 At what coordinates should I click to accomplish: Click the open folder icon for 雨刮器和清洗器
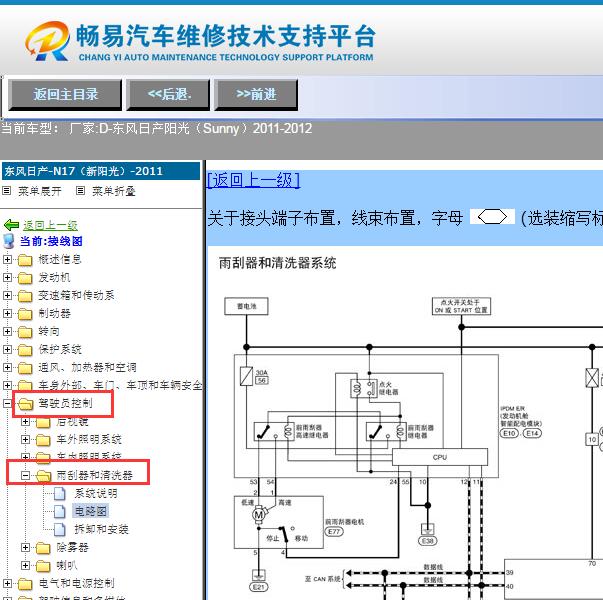(43, 476)
